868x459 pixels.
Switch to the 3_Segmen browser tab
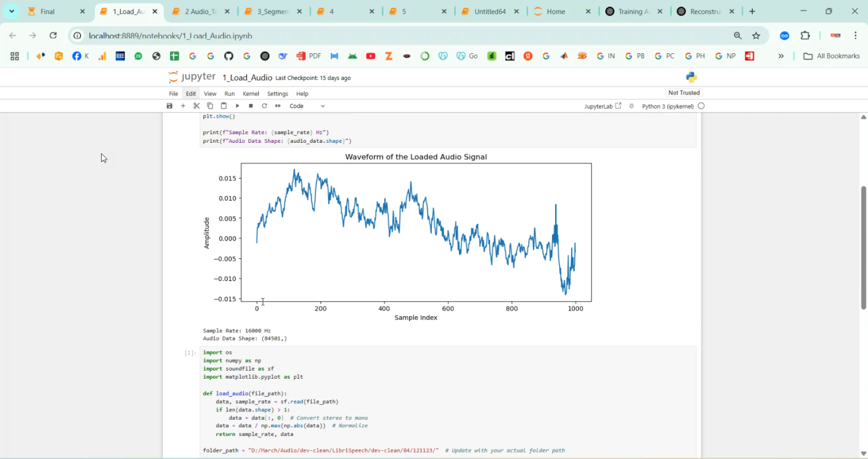(272, 12)
